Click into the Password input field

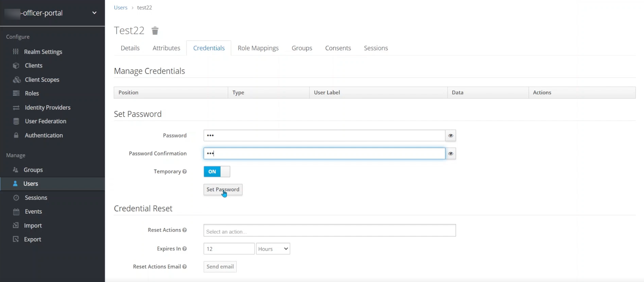tap(324, 136)
